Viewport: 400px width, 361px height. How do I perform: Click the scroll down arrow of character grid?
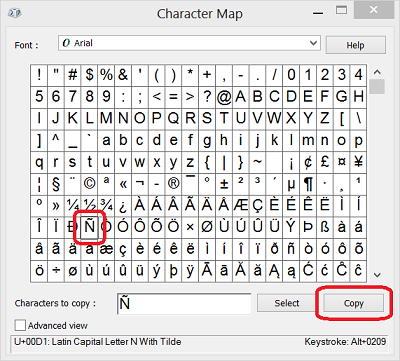pyautogui.click(x=377, y=275)
